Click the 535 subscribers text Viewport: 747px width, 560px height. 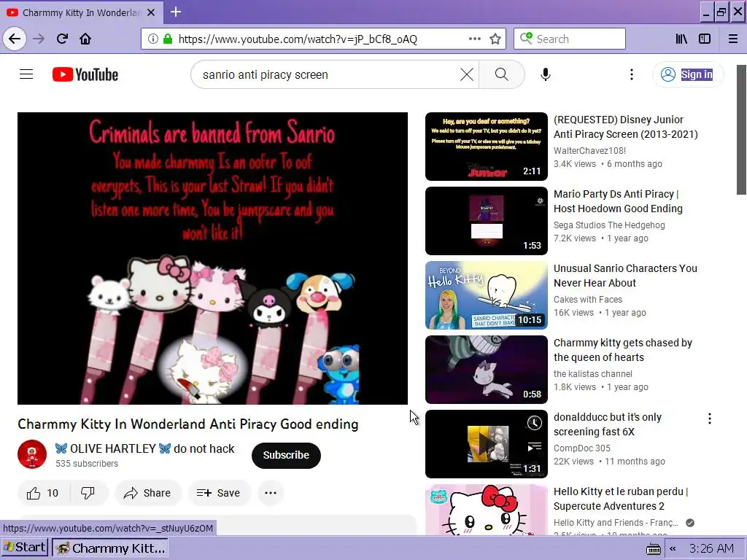coord(87,463)
